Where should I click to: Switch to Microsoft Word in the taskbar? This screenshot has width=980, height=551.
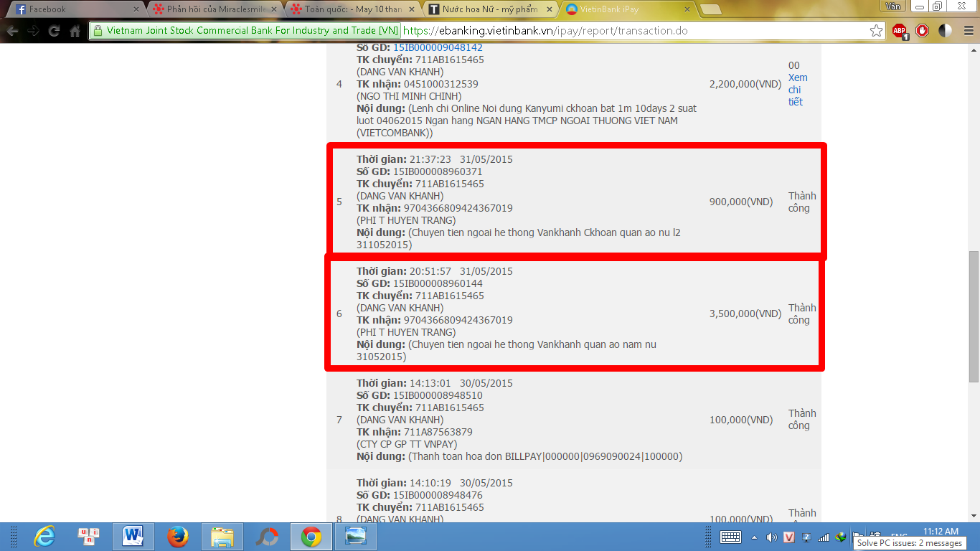133,536
